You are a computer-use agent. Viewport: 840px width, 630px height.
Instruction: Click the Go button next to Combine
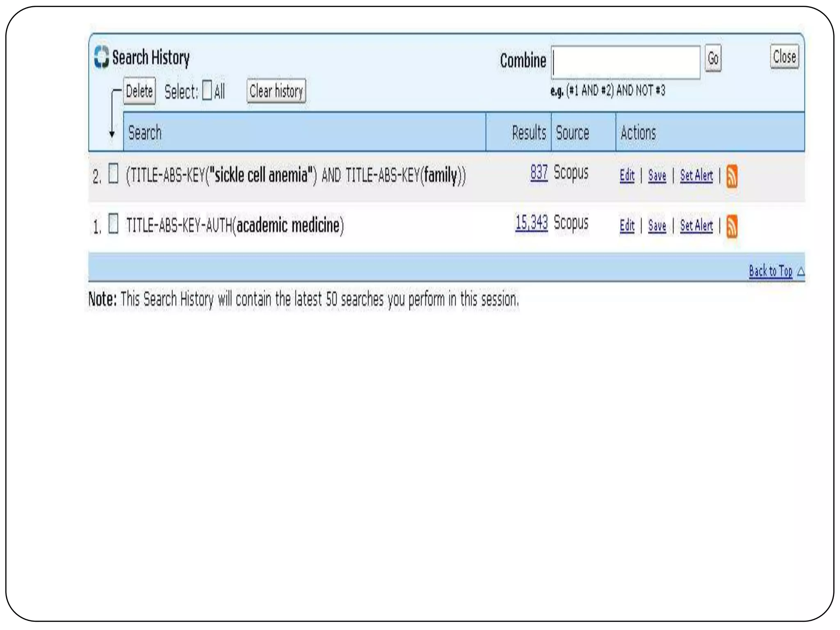coord(713,58)
